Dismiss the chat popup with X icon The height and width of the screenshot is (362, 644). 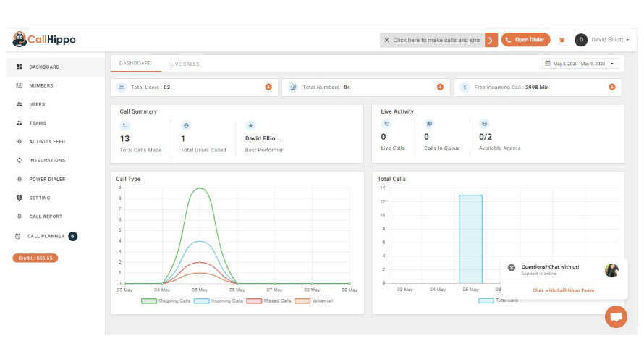tap(512, 267)
